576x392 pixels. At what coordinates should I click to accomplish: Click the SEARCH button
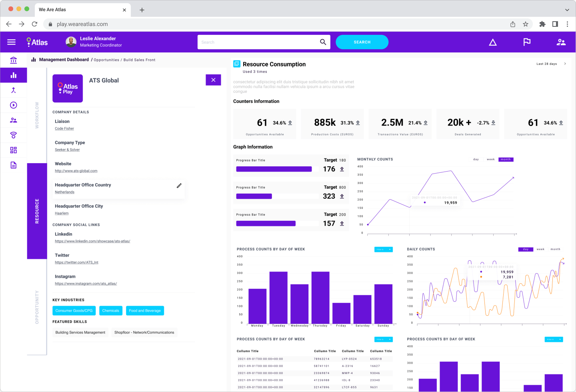(x=362, y=42)
